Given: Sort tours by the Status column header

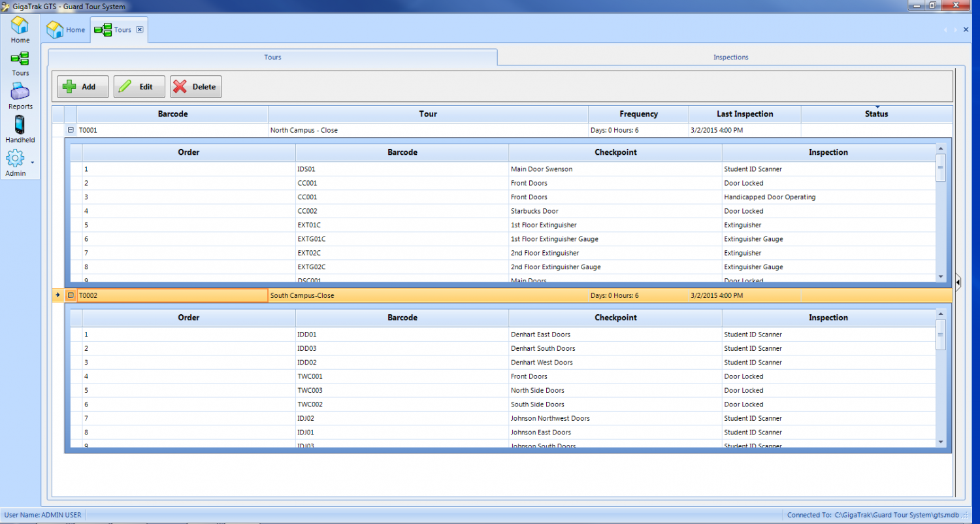Looking at the screenshot, I should (x=876, y=114).
